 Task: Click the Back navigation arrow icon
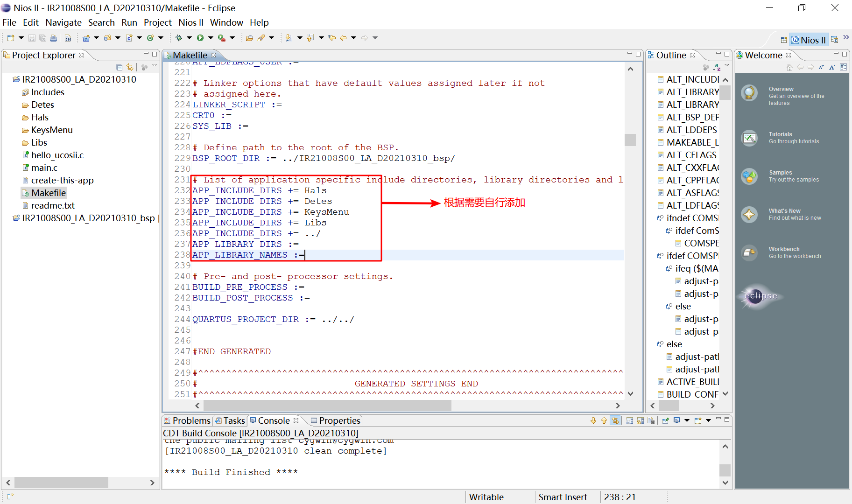(343, 38)
